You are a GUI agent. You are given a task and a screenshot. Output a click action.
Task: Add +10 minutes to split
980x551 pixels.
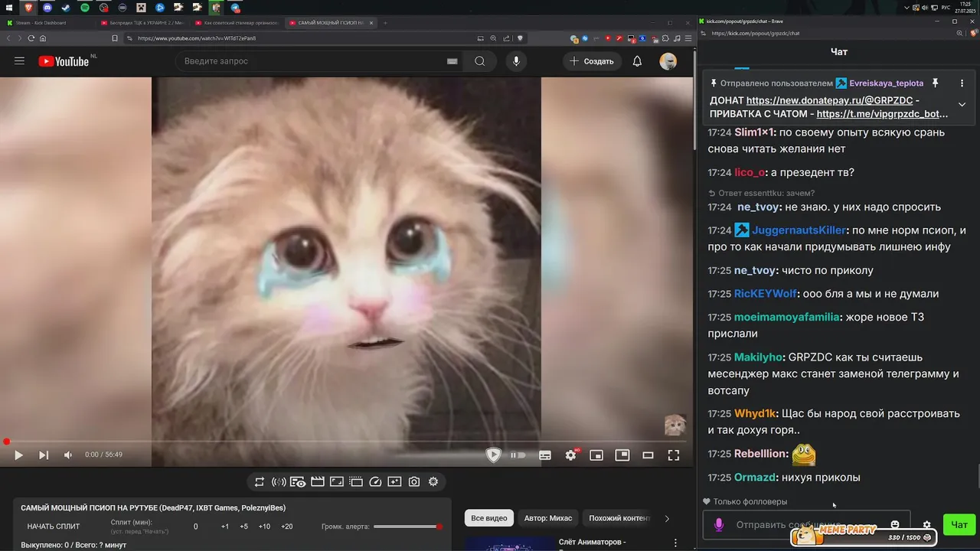pyautogui.click(x=264, y=527)
